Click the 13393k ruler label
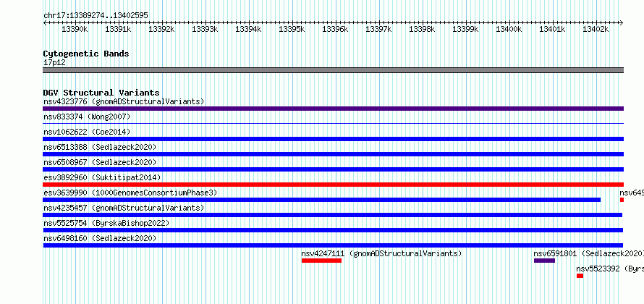This screenshot has height=304, width=644. pos(205,29)
